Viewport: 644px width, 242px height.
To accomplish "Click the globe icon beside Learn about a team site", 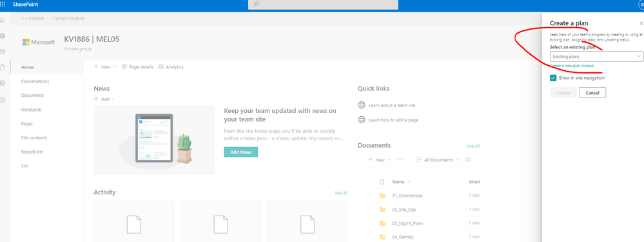I will click(362, 105).
